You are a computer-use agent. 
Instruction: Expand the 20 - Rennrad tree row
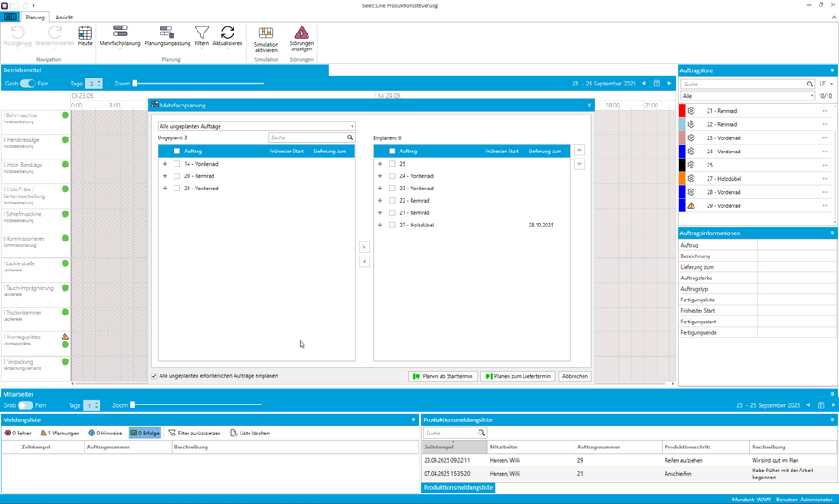165,176
